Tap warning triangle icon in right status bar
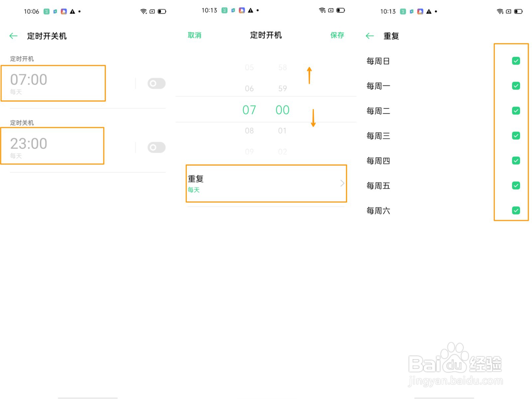 coord(429,11)
